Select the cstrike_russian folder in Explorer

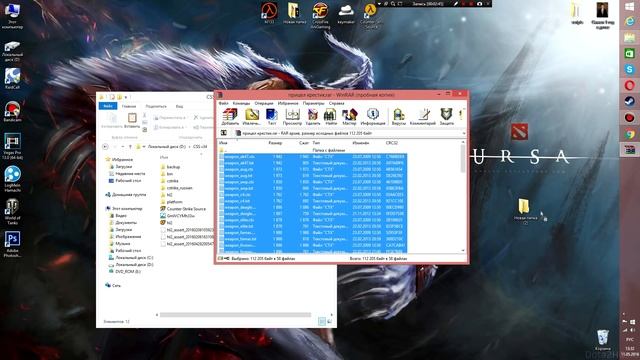click(176, 188)
